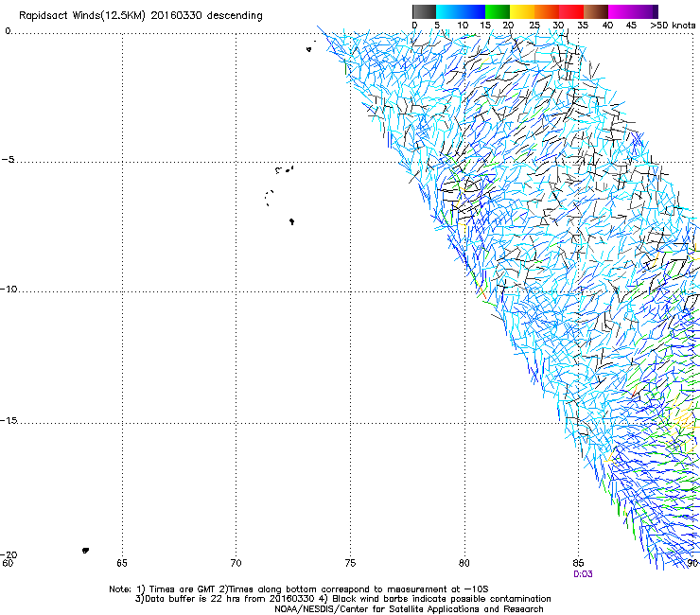Image resolution: width=700 pixels, height=615 pixels.
Task: Click the red 30–35 knots swatch
Action: tap(571, 11)
